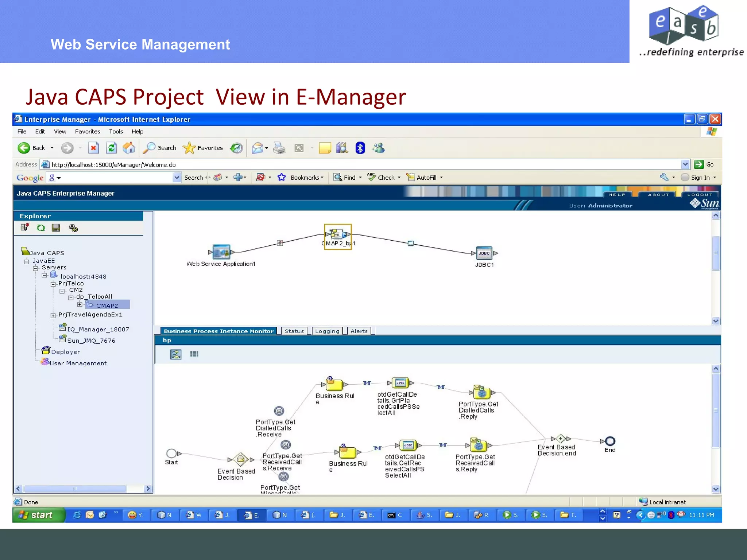
Task: Expand the CMAP2 tree node
Action: pyautogui.click(x=80, y=304)
